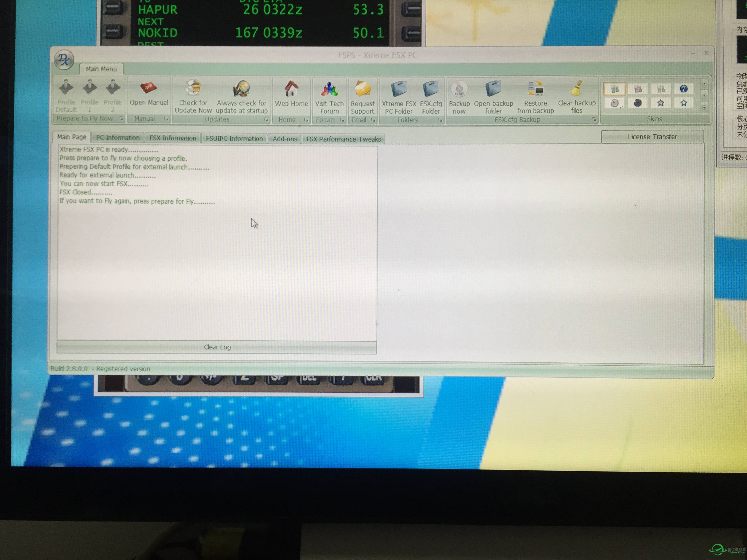The height and width of the screenshot is (560, 747).
Task: Apply the green squares skin
Action: (x=615, y=89)
